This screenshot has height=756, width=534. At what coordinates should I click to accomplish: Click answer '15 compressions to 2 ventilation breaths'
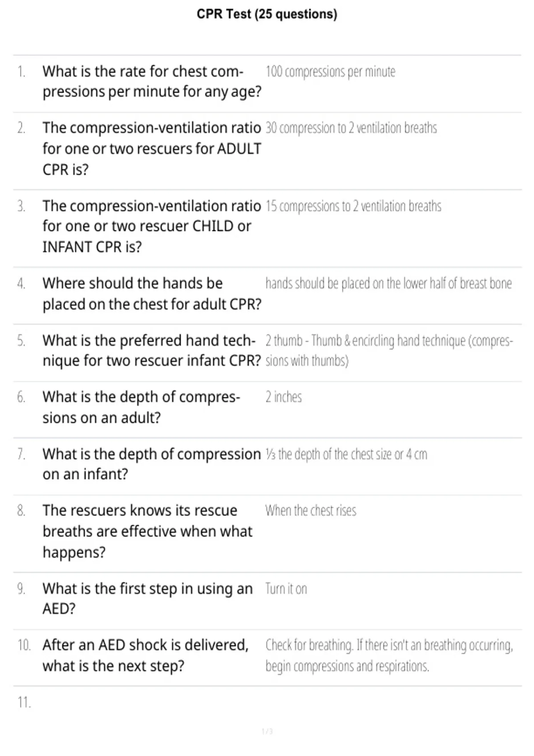click(x=353, y=206)
